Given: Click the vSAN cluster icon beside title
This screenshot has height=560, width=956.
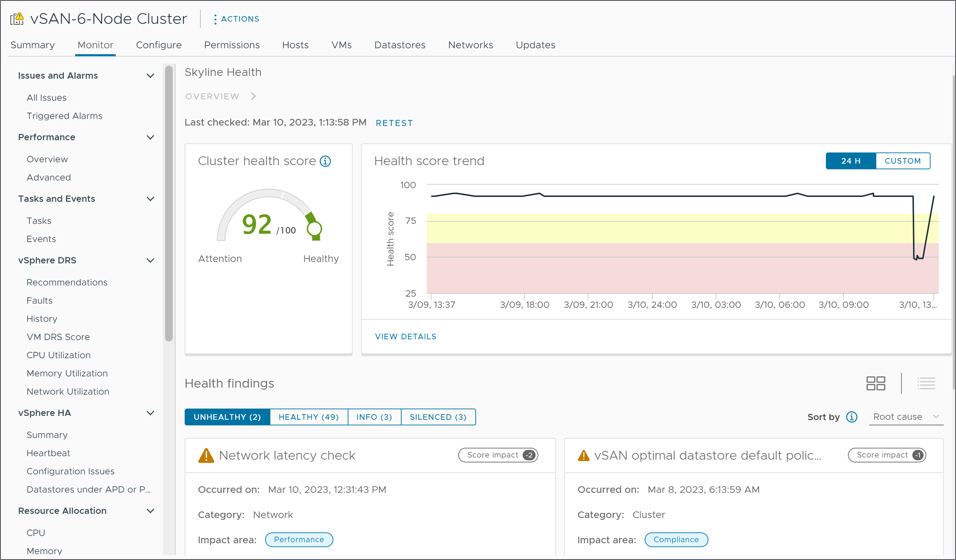Looking at the screenshot, I should (x=17, y=19).
